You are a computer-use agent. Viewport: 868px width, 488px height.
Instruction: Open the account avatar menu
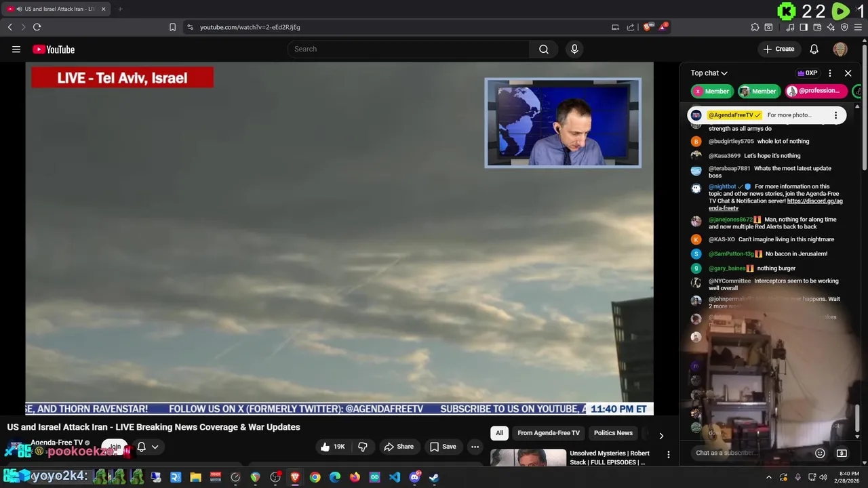(840, 49)
